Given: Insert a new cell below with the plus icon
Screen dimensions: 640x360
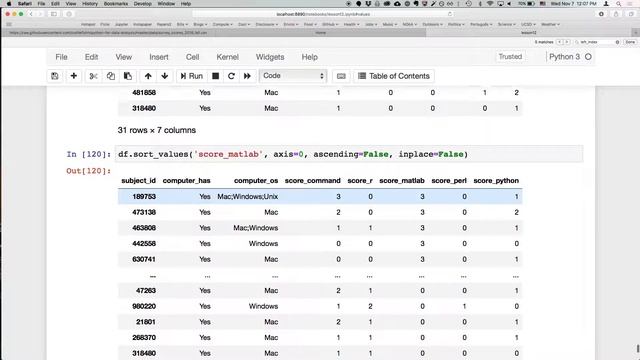Looking at the screenshot, I should pos(73,76).
